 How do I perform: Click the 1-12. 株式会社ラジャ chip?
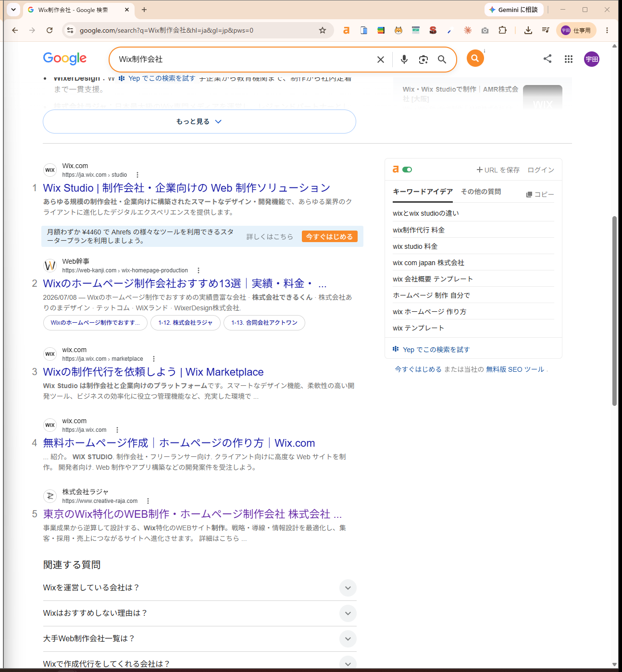pos(186,323)
